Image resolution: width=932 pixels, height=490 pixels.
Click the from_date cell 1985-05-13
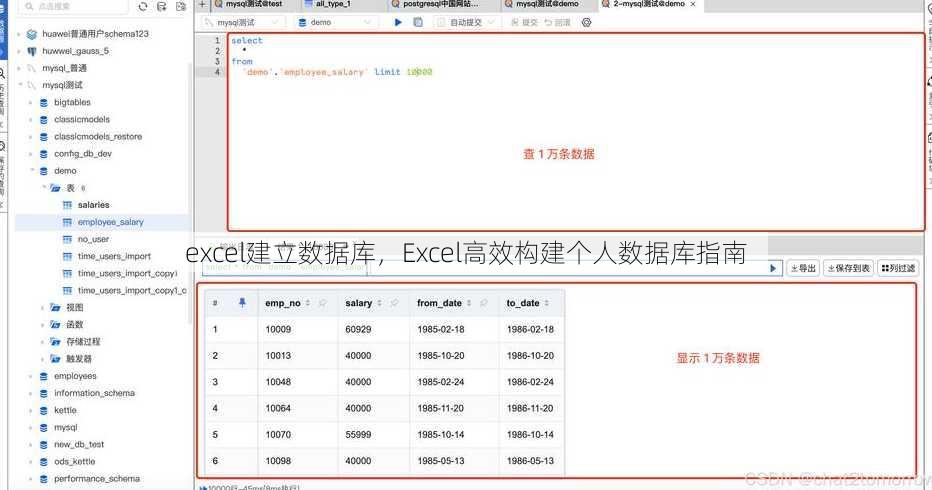click(441, 461)
